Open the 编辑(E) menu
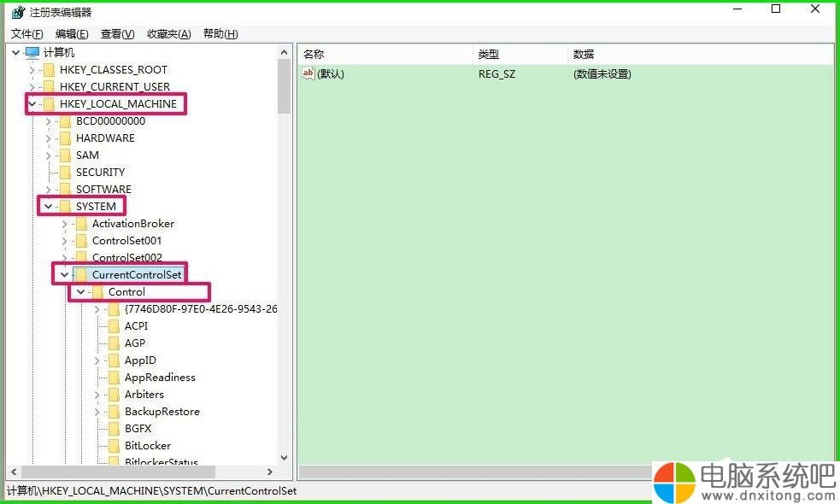Image resolution: width=840 pixels, height=504 pixels. point(72,34)
